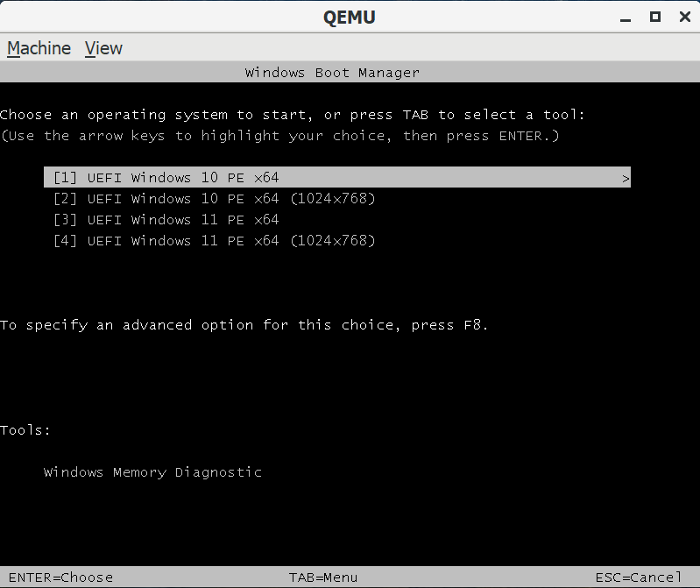
Task: Click the arrow marker on highlighted entry
Action: click(x=626, y=179)
